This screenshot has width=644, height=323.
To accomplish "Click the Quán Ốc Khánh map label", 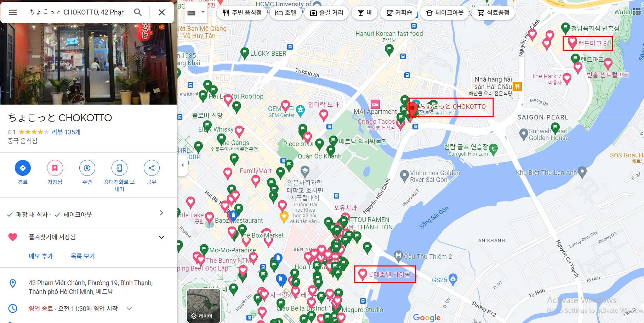I will pos(320,156).
